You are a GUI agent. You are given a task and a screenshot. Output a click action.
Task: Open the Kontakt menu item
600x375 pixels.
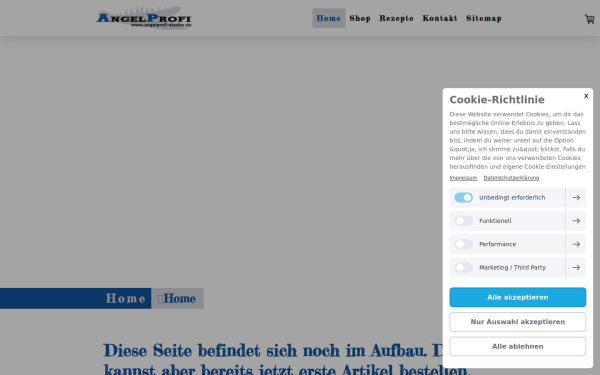(440, 18)
